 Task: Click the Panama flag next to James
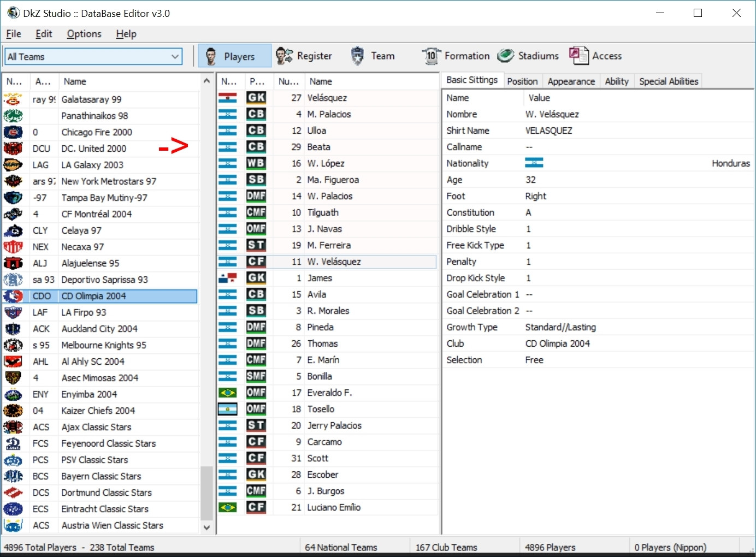(x=227, y=278)
